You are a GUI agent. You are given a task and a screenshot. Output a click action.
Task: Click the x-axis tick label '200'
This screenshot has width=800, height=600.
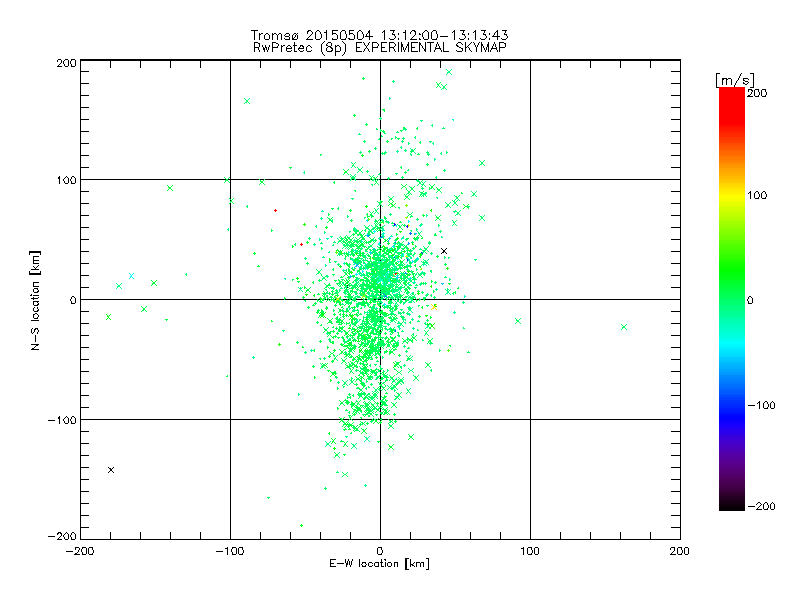click(x=680, y=551)
